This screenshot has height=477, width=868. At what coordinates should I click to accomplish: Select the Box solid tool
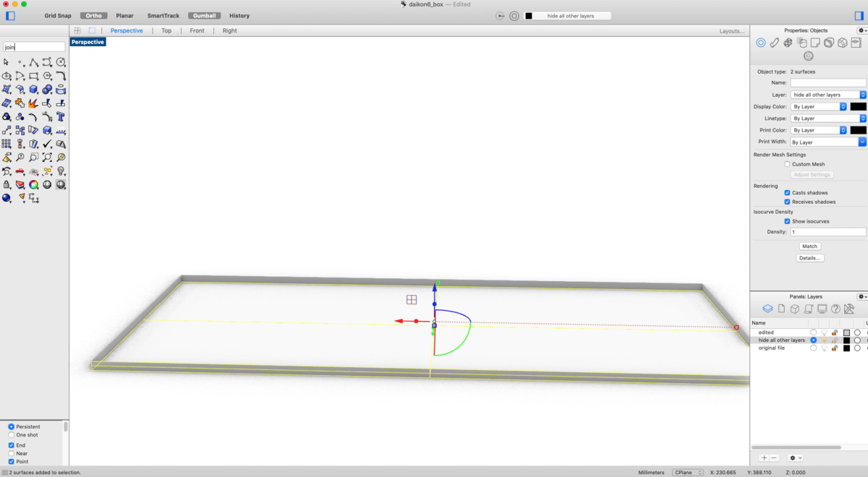(x=33, y=90)
